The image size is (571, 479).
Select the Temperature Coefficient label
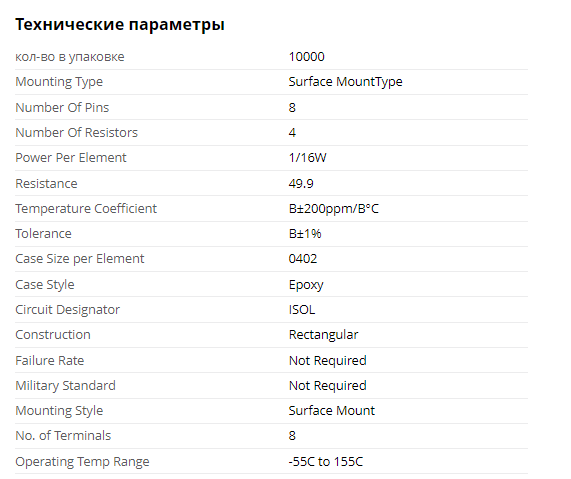86,208
